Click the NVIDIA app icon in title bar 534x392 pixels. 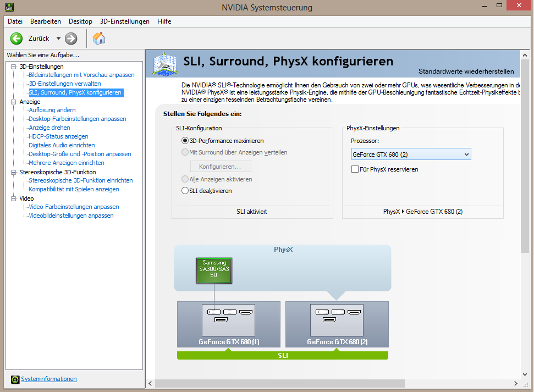[9, 7]
